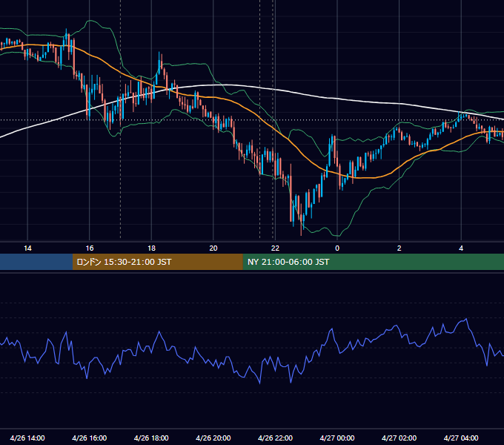Click the 14 hour axis label
The image size is (504, 445).
pyautogui.click(x=27, y=248)
